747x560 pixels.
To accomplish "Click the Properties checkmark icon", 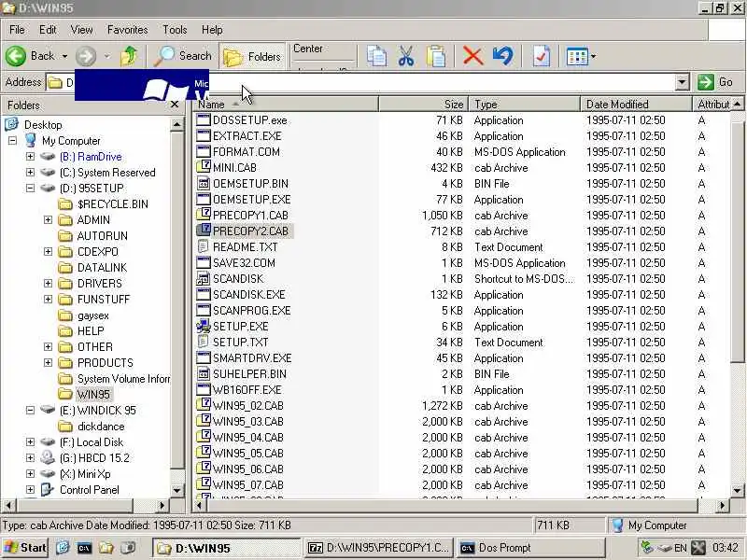I will click(x=542, y=56).
